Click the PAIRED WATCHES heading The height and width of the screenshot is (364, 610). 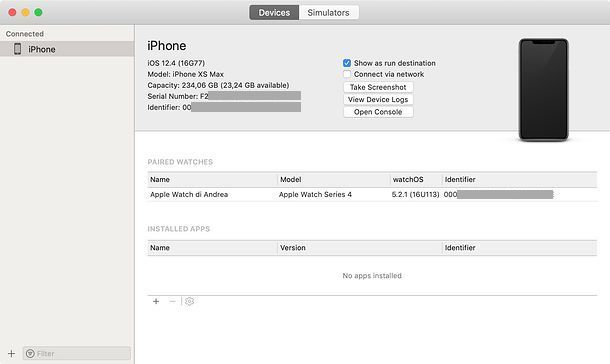click(180, 162)
